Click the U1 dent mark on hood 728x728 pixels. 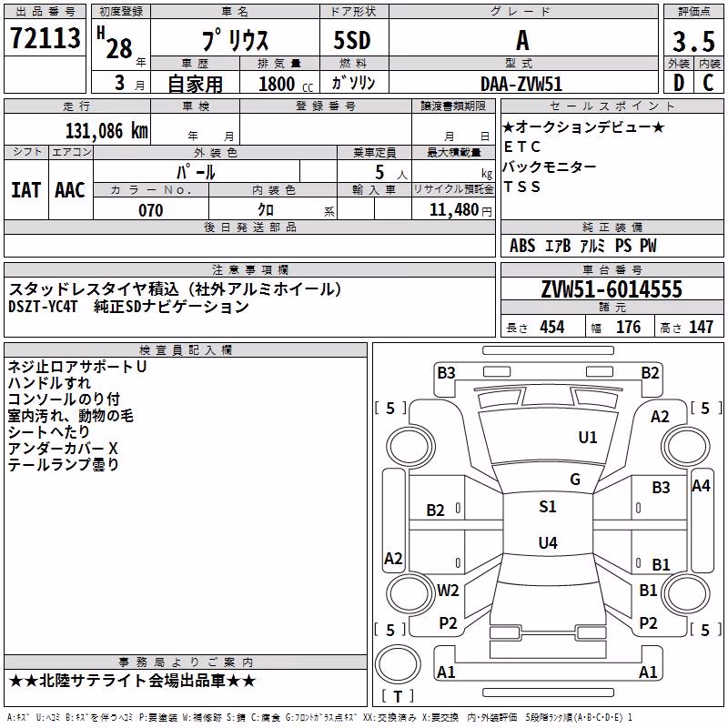[x=588, y=437]
